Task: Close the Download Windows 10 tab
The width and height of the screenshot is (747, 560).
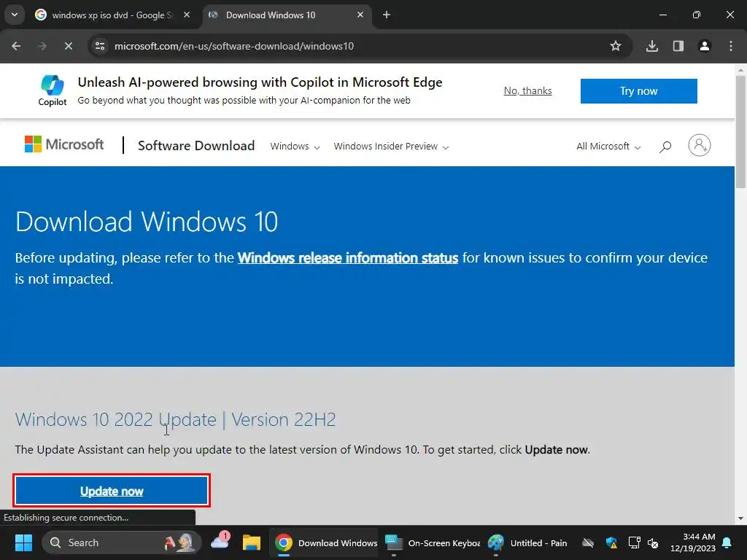Action: pyautogui.click(x=360, y=15)
